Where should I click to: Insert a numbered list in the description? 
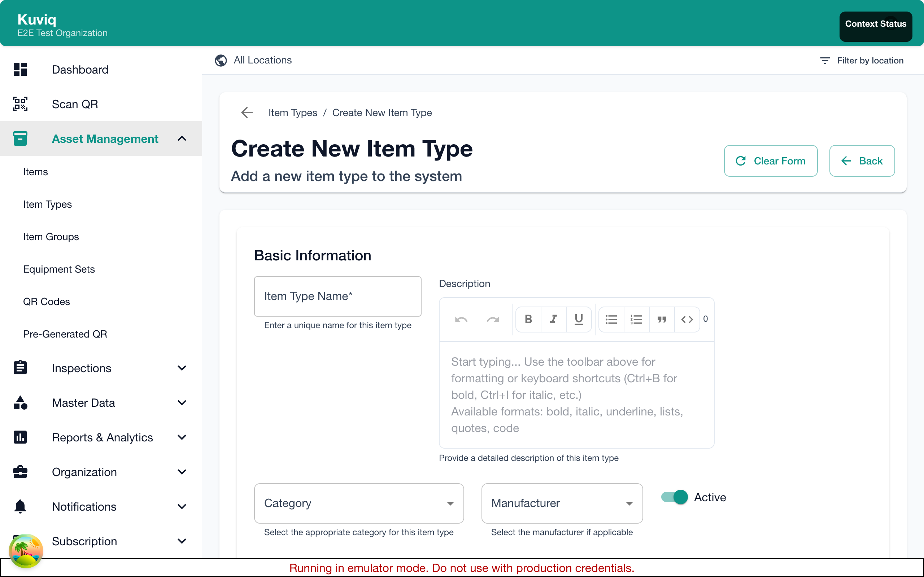(x=636, y=319)
